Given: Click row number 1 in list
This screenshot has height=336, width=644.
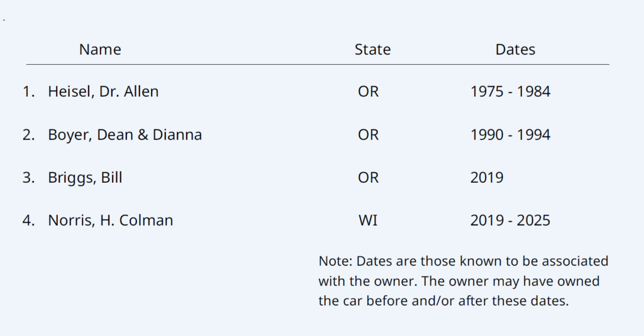Looking at the screenshot, I should point(28,92).
